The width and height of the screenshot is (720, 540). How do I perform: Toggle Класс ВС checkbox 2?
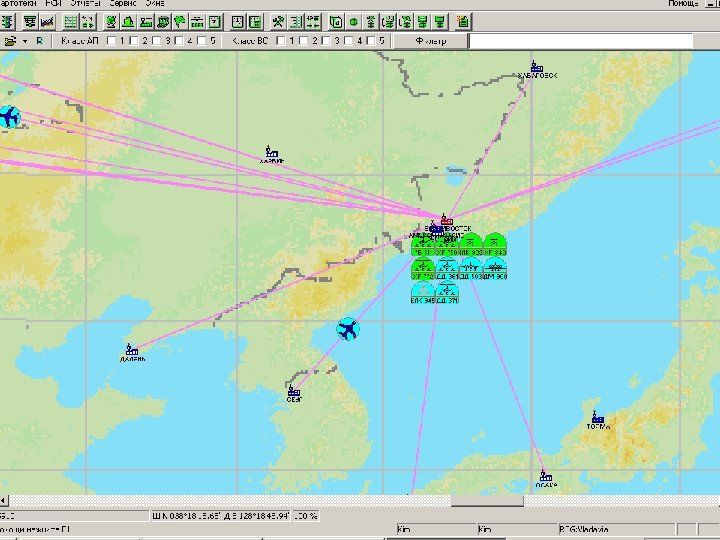(304, 41)
